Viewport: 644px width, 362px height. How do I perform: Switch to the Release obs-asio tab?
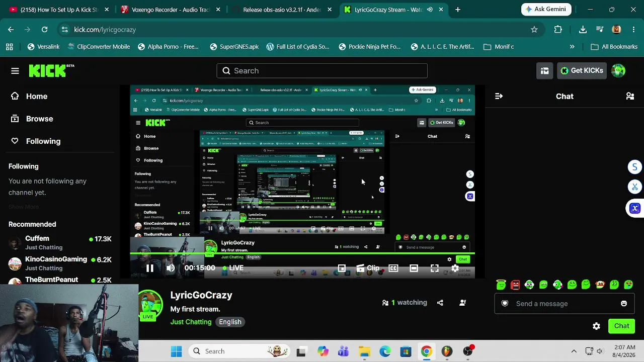pyautogui.click(x=282, y=10)
